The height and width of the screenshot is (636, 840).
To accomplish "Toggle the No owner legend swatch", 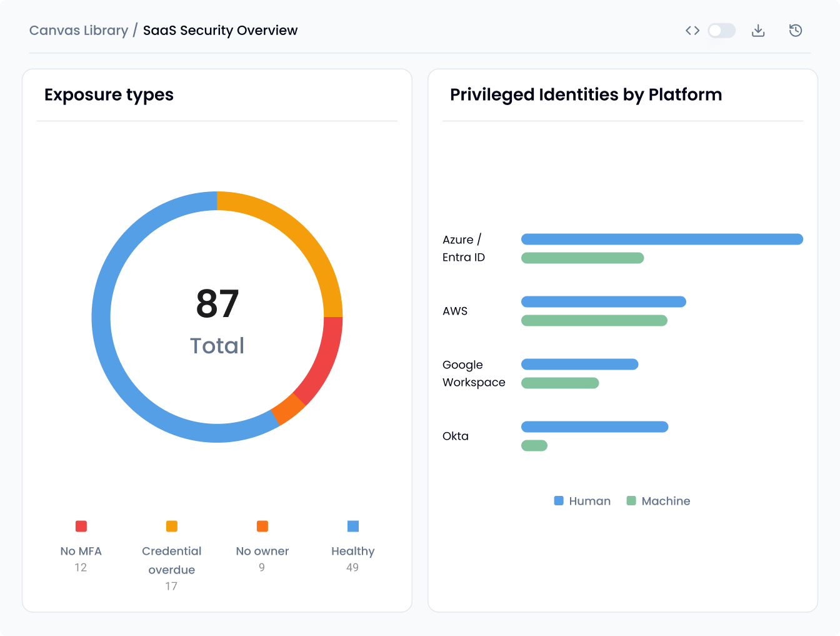I will pyautogui.click(x=262, y=526).
